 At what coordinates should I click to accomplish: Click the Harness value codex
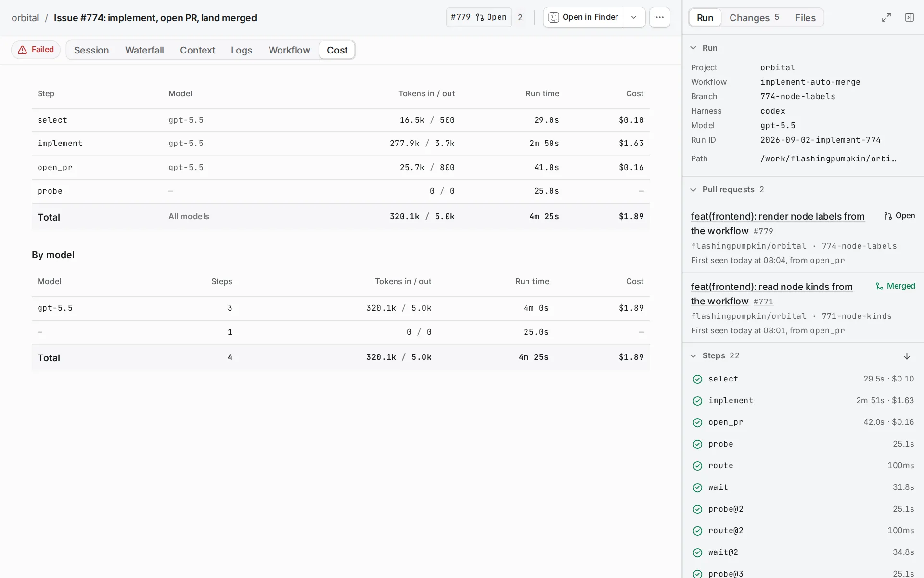tap(772, 111)
